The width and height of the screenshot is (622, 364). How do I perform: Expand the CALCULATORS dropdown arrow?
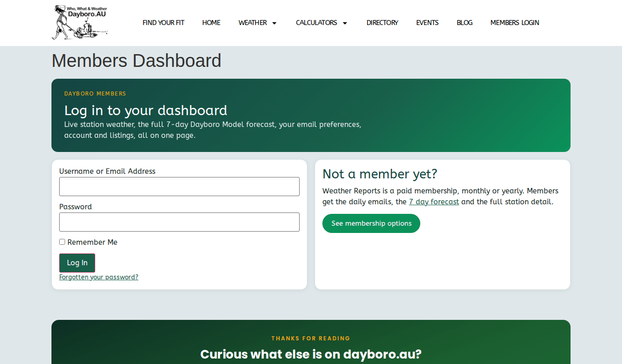(x=345, y=23)
